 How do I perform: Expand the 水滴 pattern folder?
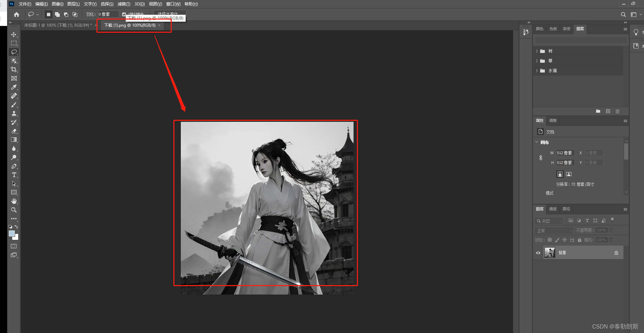tap(537, 71)
